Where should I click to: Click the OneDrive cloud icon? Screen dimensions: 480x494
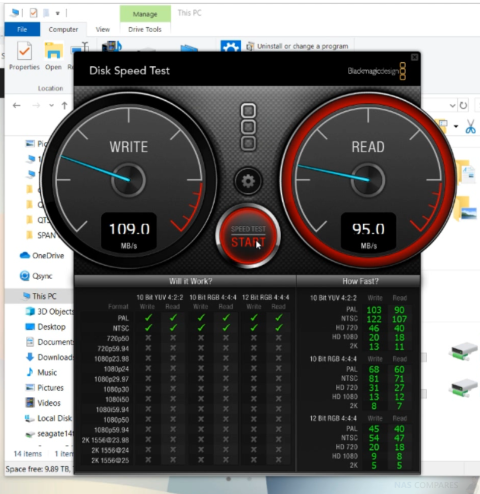point(25,256)
